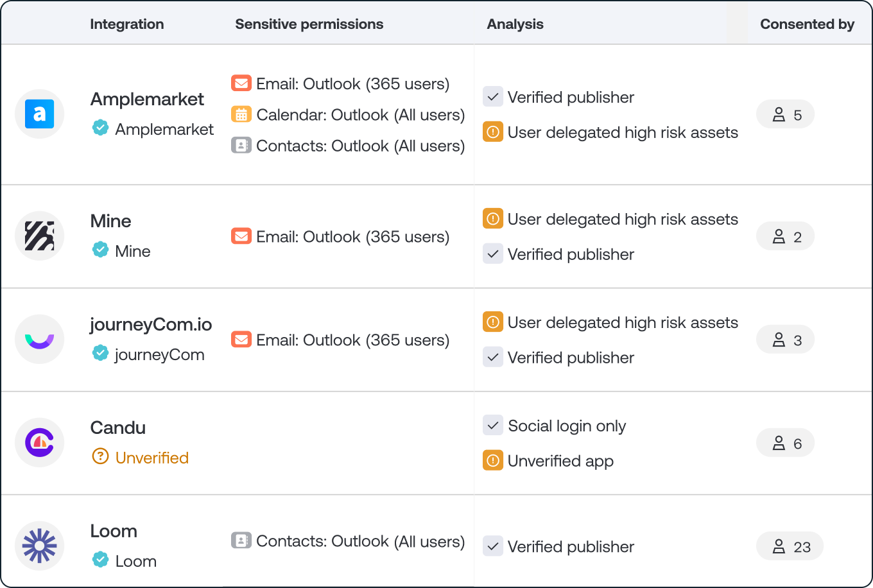Open the Candu integration name
Image resolution: width=873 pixels, height=588 pixels.
point(118,428)
